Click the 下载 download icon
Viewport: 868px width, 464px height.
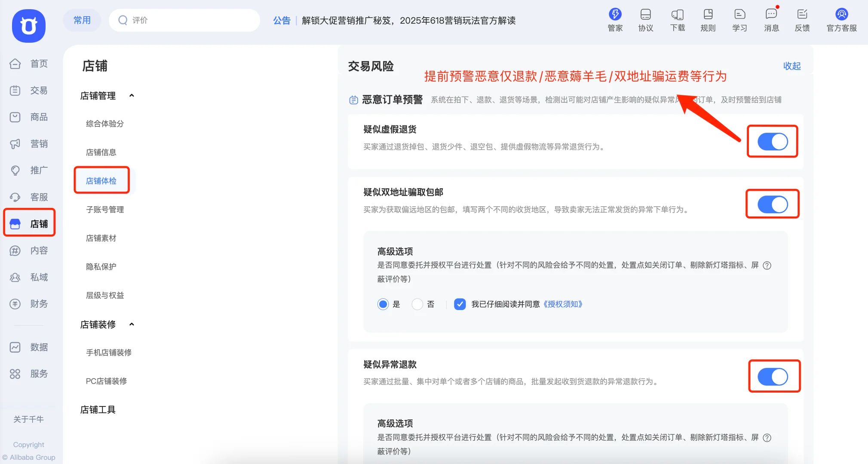click(x=678, y=15)
